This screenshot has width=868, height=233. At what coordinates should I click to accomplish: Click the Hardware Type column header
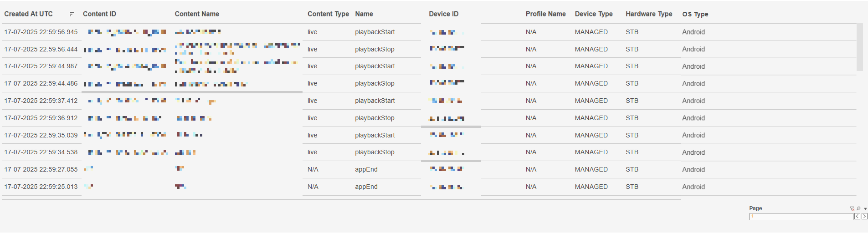(x=648, y=14)
